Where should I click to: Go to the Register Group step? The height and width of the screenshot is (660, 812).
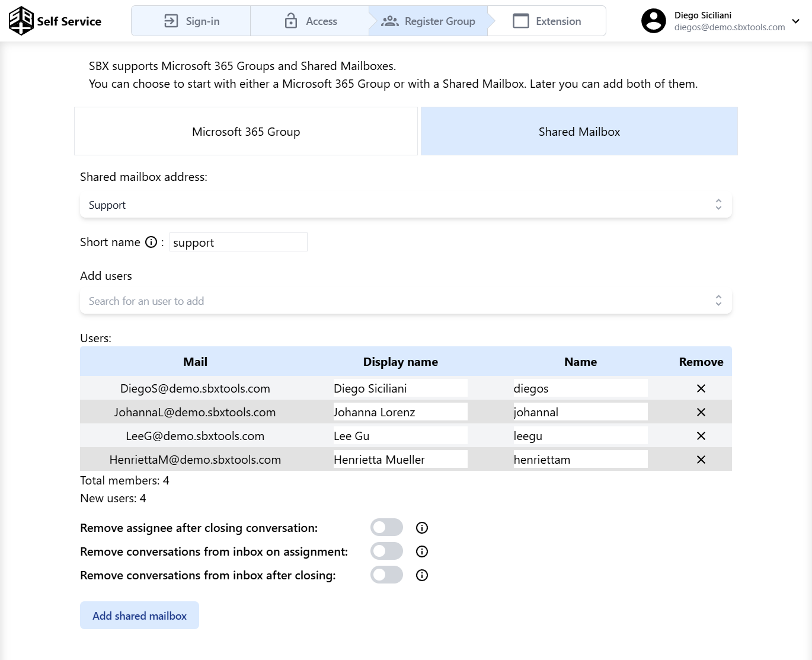[x=428, y=21]
